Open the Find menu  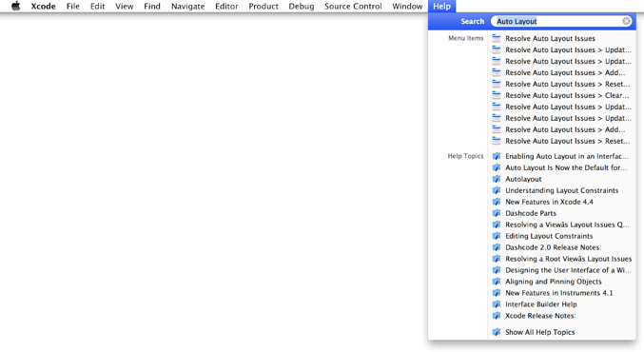coord(152,6)
